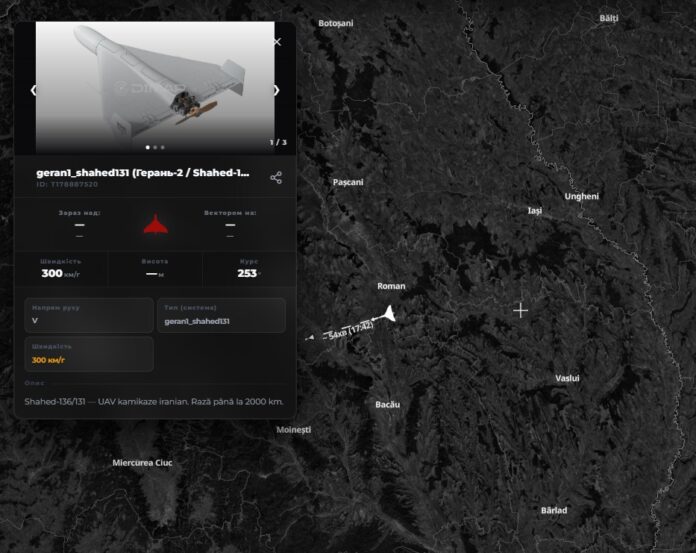Jump to third carousel dot
This screenshot has height=553, width=696.
pyautogui.click(x=162, y=147)
